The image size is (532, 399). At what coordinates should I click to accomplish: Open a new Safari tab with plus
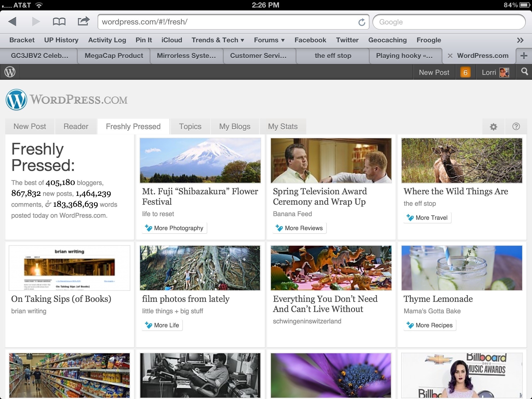pyautogui.click(x=524, y=56)
